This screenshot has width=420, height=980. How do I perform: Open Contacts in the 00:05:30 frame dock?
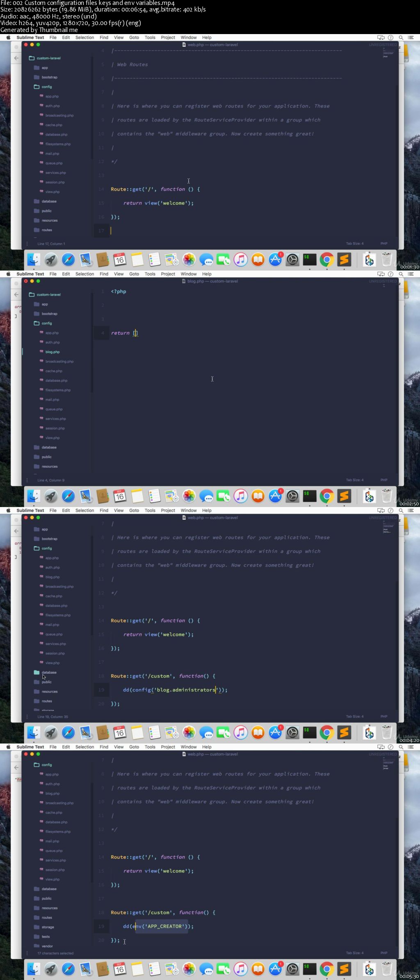pos(103,969)
